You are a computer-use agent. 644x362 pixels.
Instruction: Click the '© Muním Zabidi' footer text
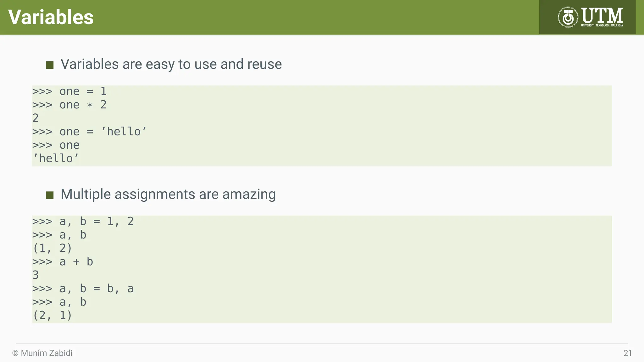pyautogui.click(x=42, y=353)
